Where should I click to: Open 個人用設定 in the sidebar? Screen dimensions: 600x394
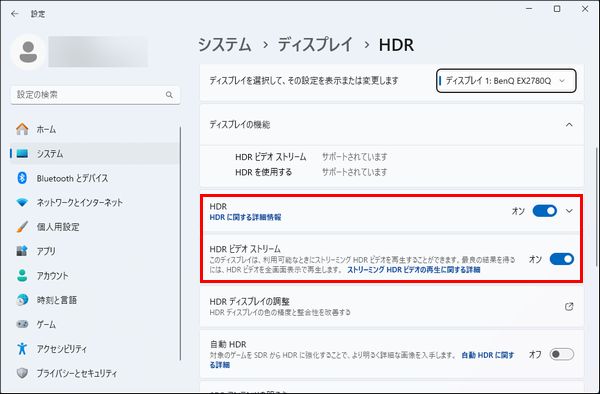pyautogui.click(x=95, y=226)
